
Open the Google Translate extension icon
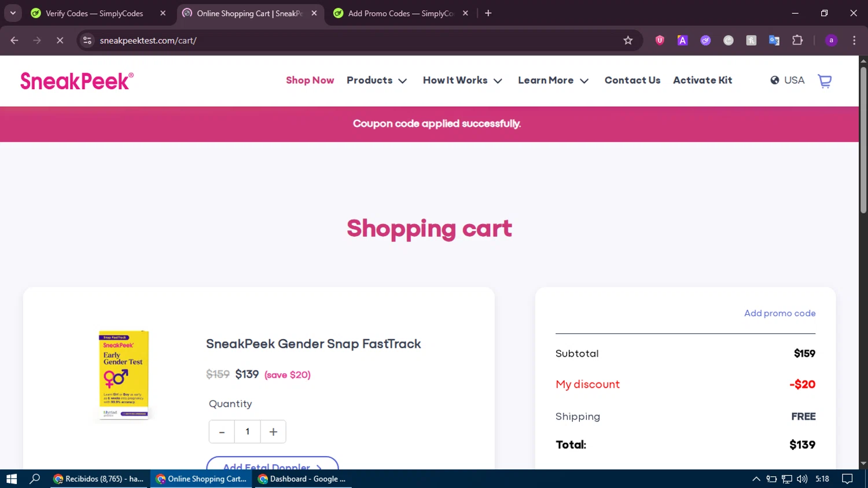click(x=774, y=41)
